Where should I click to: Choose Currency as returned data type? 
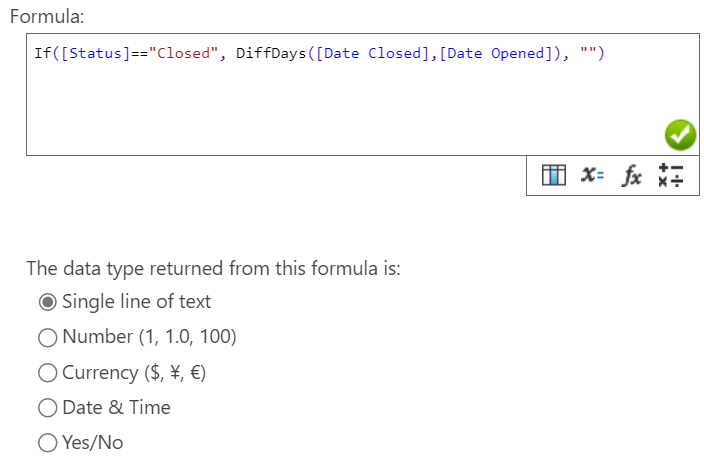48,373
